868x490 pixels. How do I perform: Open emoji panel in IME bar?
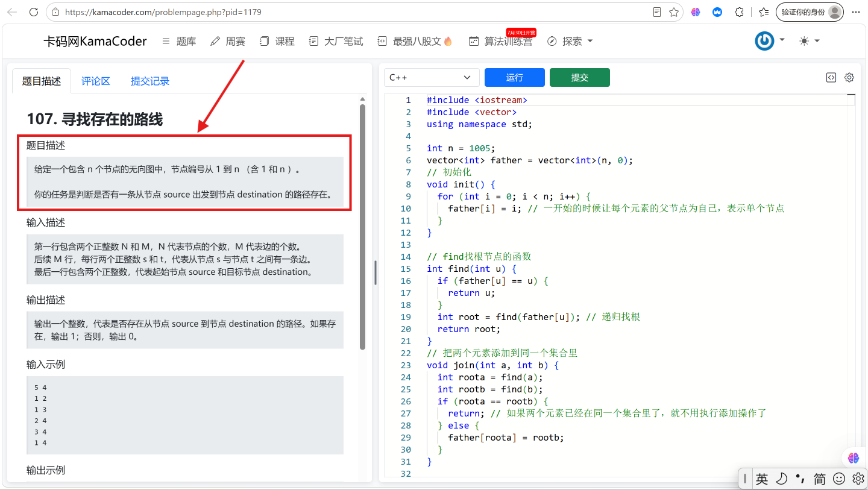[839, 479]
